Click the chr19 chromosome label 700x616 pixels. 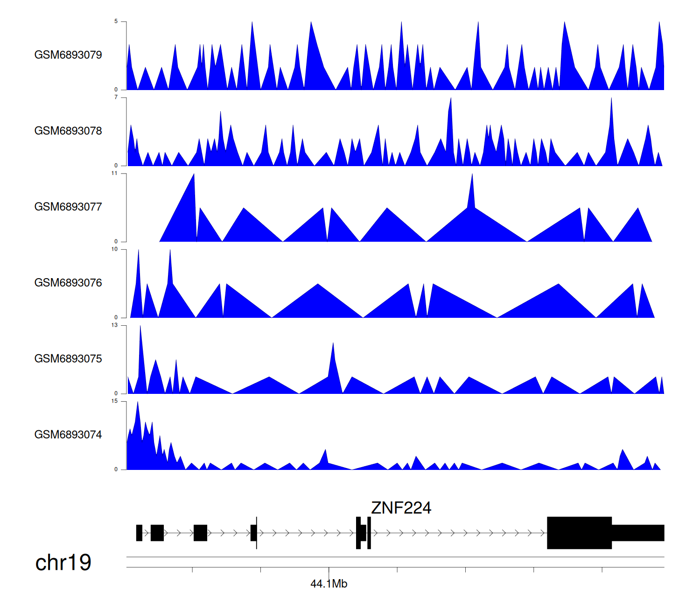[63, 562]
